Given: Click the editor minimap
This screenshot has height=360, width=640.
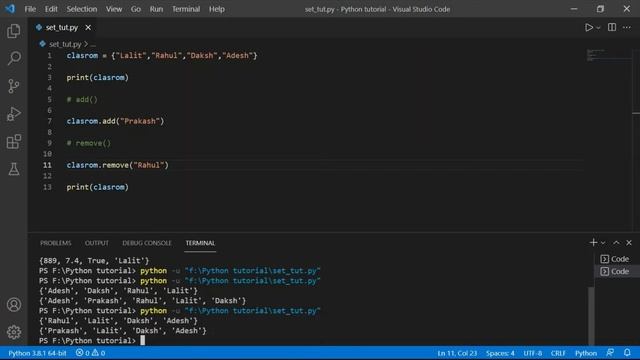Looking at the screenshot, I should 609,55.
